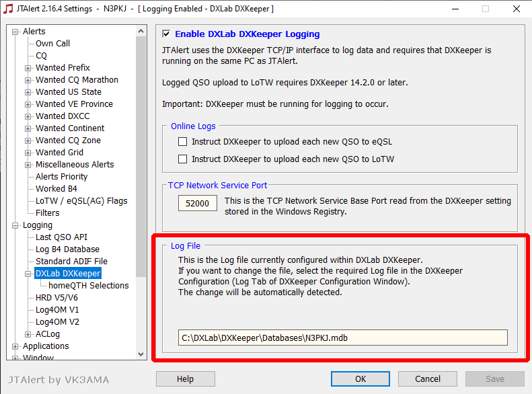Expand the Miscellaneous Alerts node
Image resolution: width=532 pixels, height=394 pixels.
click(x=28, y=165)
